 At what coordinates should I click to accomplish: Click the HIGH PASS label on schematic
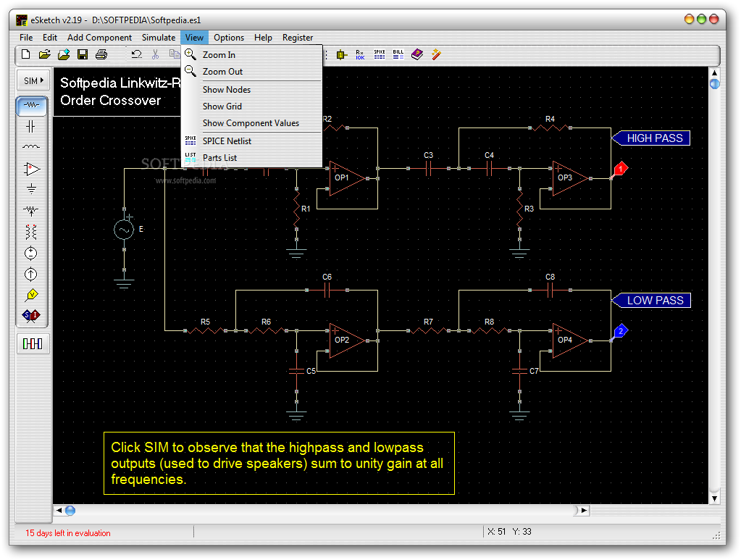(x=651, y=138)
